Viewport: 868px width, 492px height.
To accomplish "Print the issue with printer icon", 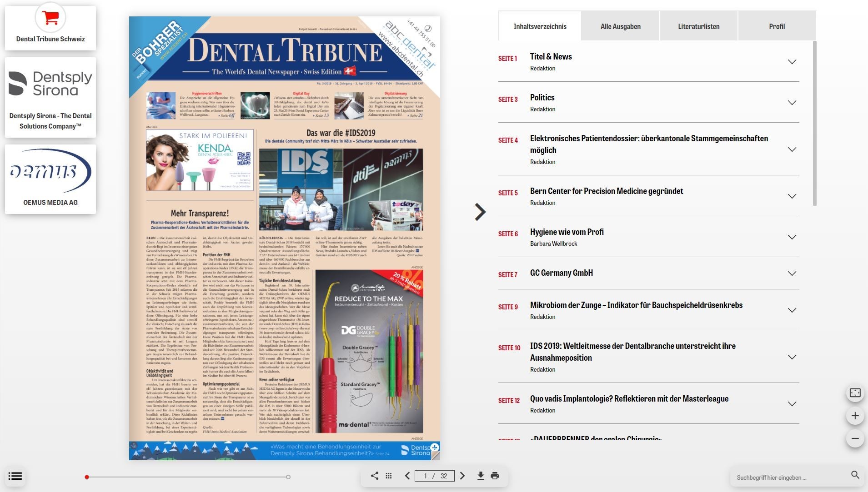I will (x=495, y=476).
